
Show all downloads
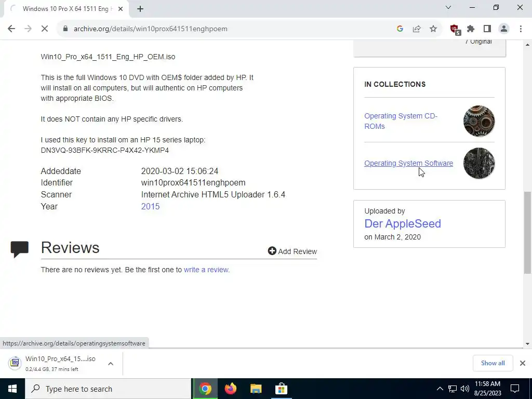[493, 363]
